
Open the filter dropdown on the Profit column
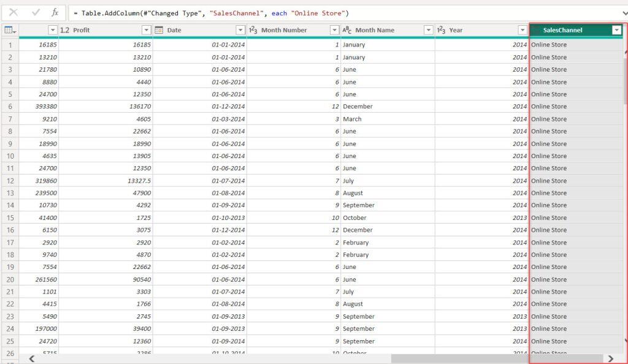pos(146,29)
